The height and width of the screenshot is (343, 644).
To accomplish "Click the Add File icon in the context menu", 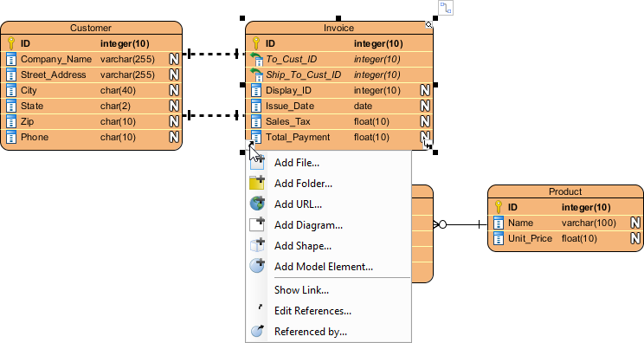I will pyautogui.click(x=257, y=163).
